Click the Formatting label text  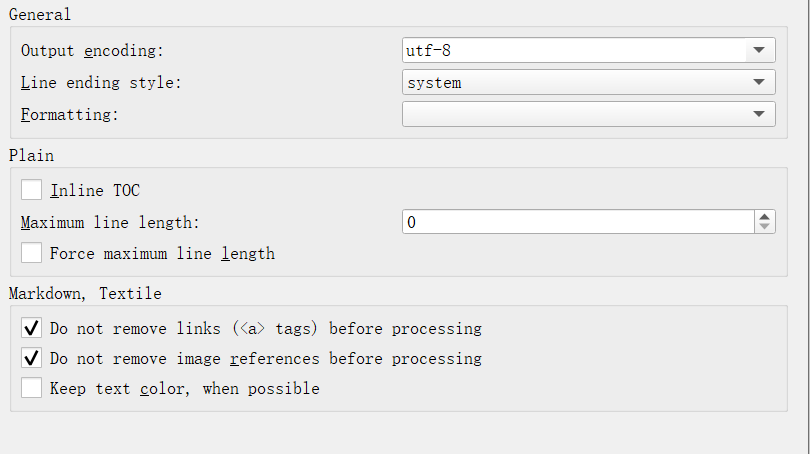[x=70, y=114]
